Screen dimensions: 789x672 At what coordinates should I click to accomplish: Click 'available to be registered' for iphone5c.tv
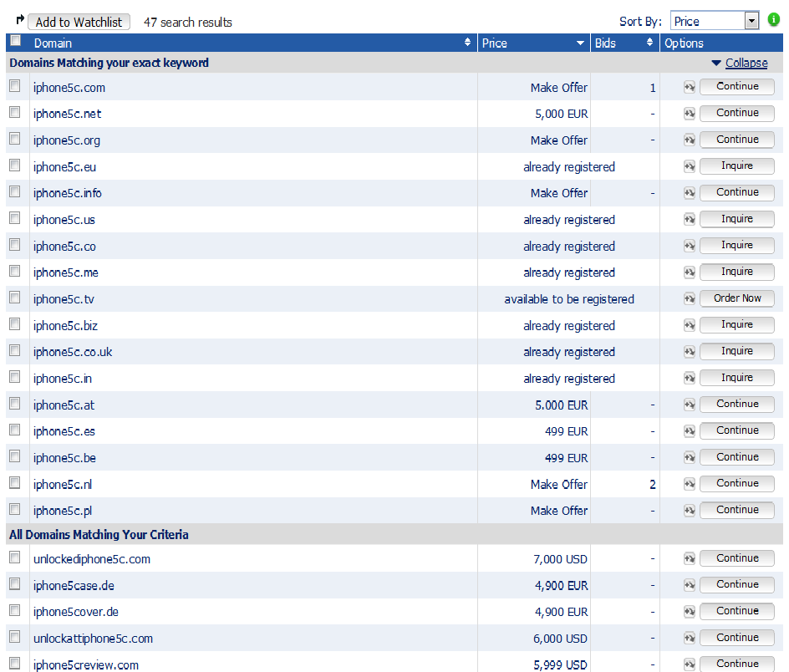click(x=569, y=299)
